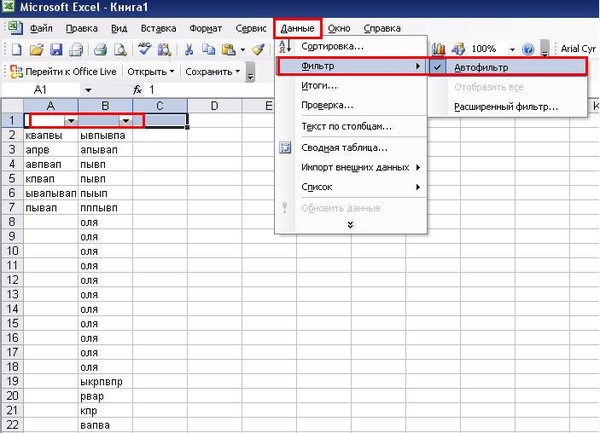
Task: Open the Сервис menu
Action: point(251,28)
